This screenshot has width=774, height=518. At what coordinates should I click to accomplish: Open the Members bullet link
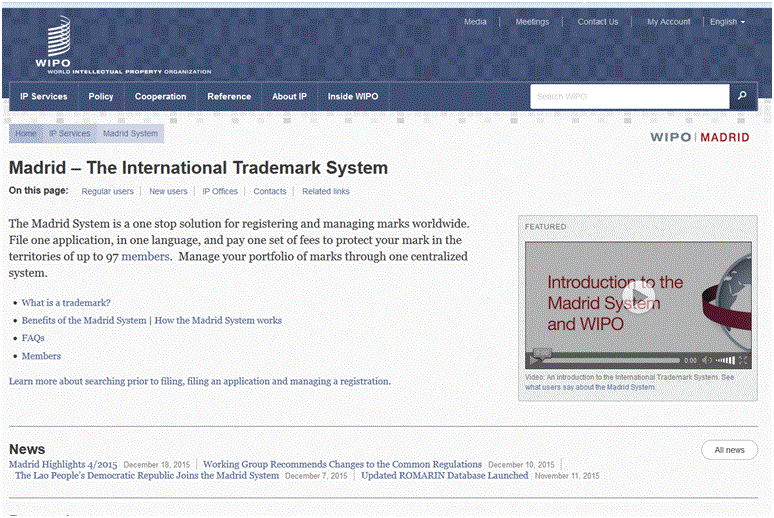(41, 356)
